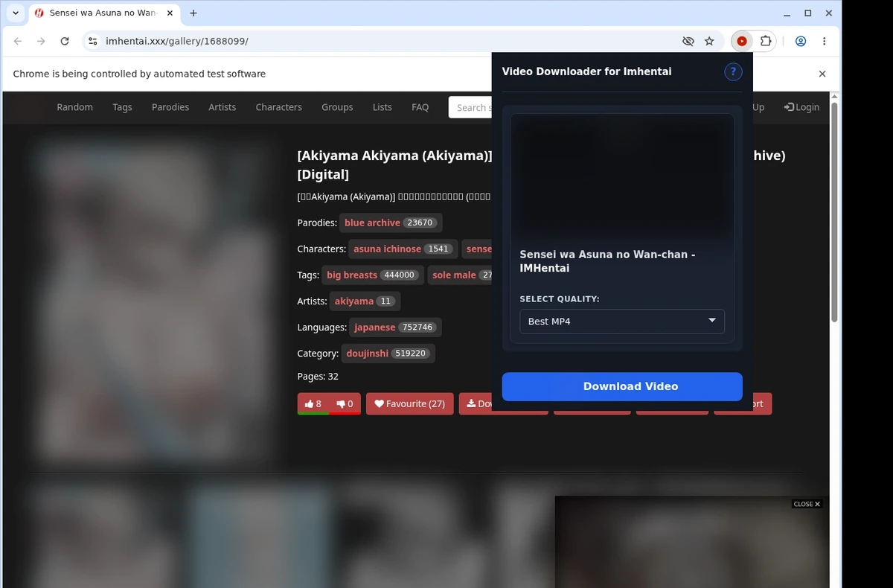Open the japanese language tag
Viewport: 893px width, 588px height.
point(395,327)
